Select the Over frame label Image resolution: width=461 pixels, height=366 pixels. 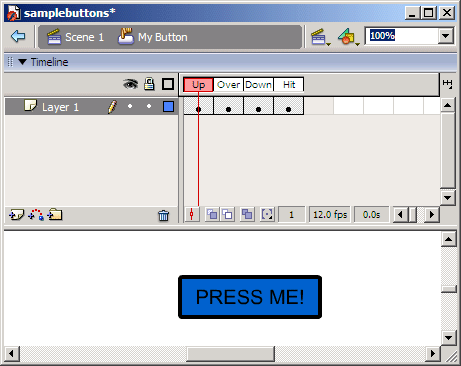click(228, 85)
